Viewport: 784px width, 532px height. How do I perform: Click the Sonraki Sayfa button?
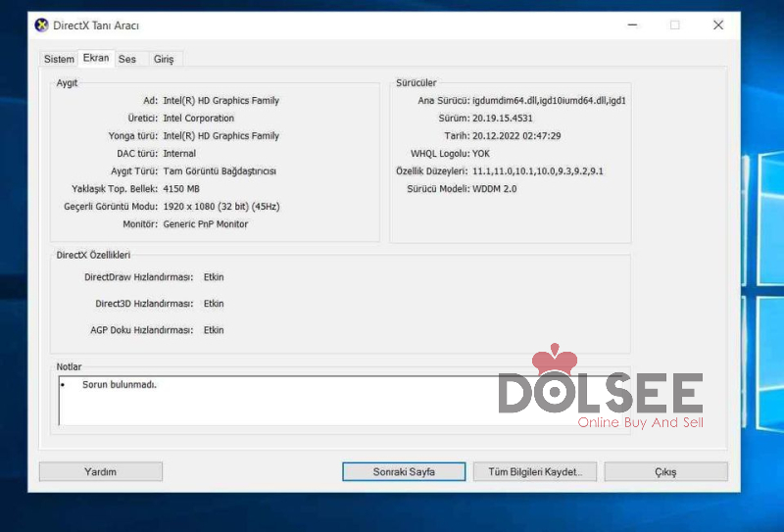click(404, 471)
